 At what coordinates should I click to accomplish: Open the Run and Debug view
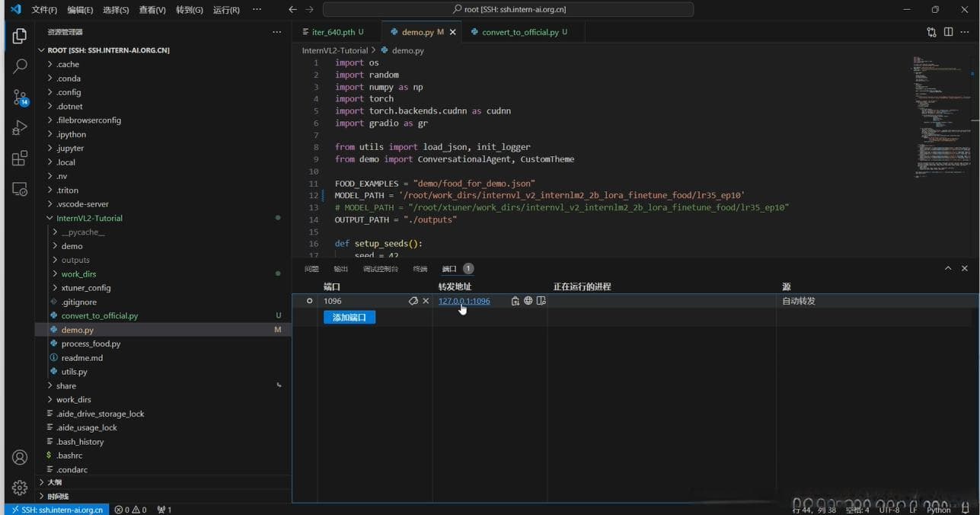tap(20, 128)
